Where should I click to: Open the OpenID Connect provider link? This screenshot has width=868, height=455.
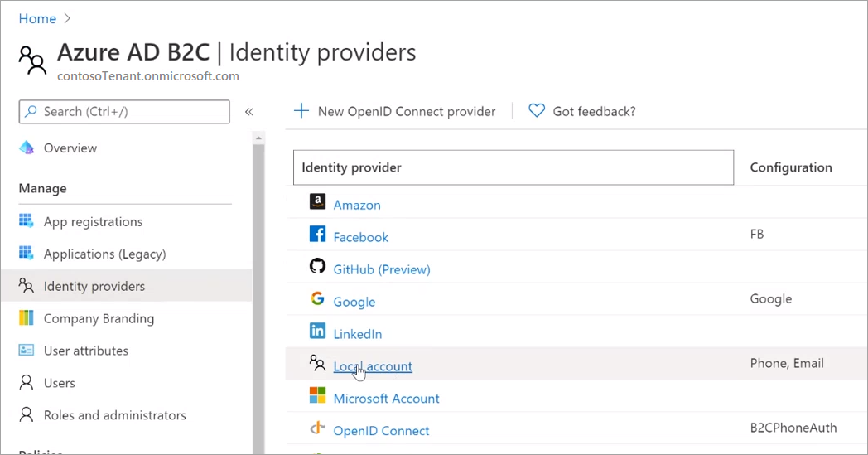click(382, 431)
